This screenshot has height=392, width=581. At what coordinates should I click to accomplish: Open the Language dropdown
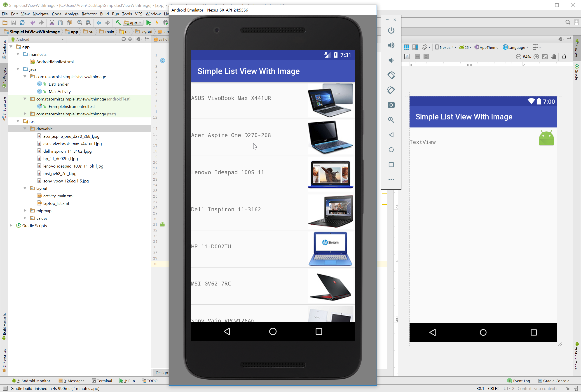pos(515,47)
